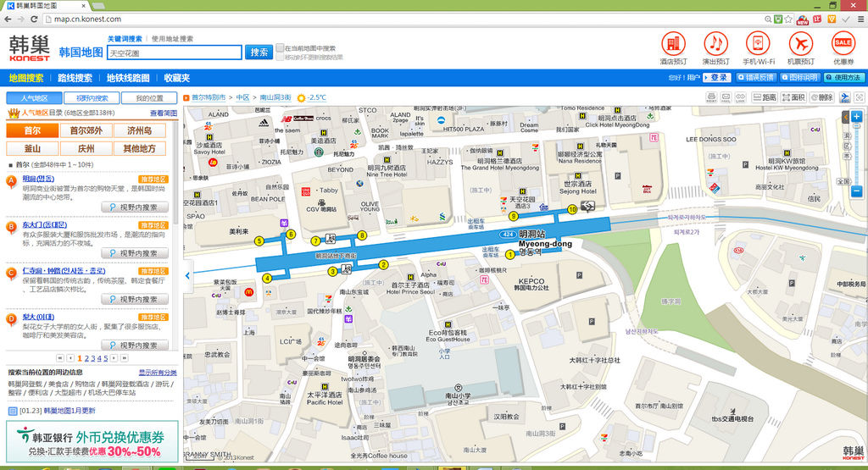Click 错误反馈 feedback button
The width and height of the screenshot is (868, 470).
pyautogui.click(x=755, y=78)
